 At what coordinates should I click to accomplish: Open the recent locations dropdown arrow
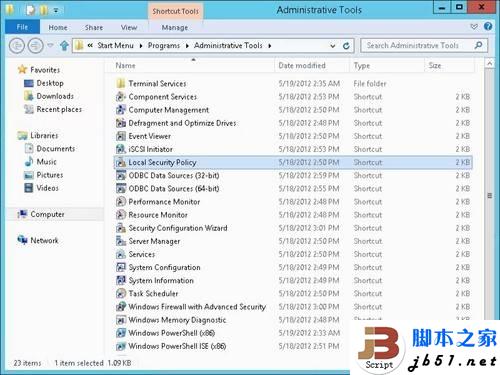pyautogui.click(x=50, y=45)
